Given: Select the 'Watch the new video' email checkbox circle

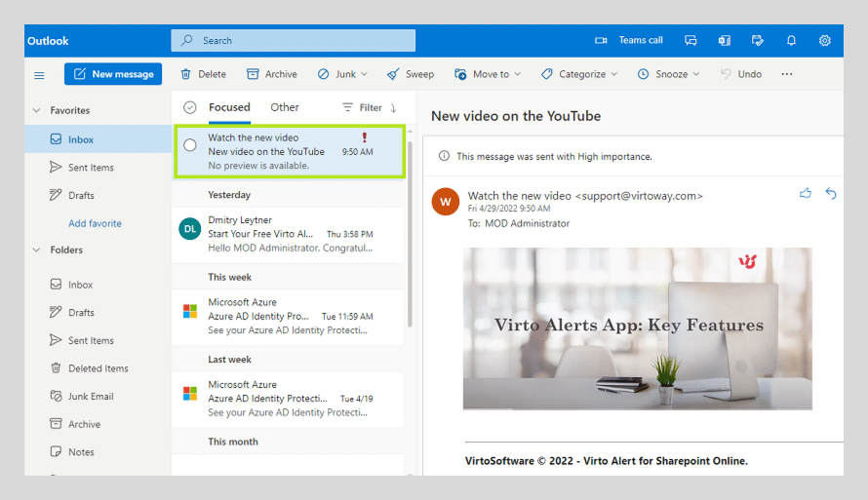Looking at the screenshot, I should pyautogui.click(x=190, y=145).
